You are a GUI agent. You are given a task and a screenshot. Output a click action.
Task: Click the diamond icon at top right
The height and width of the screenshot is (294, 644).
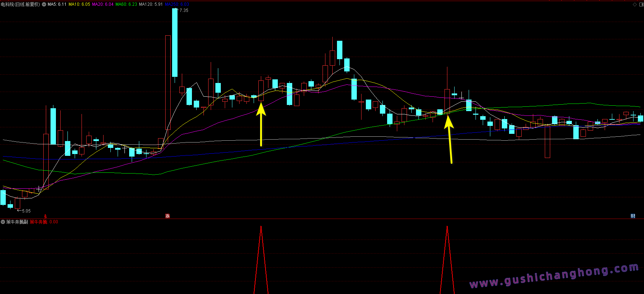(635, 5)
